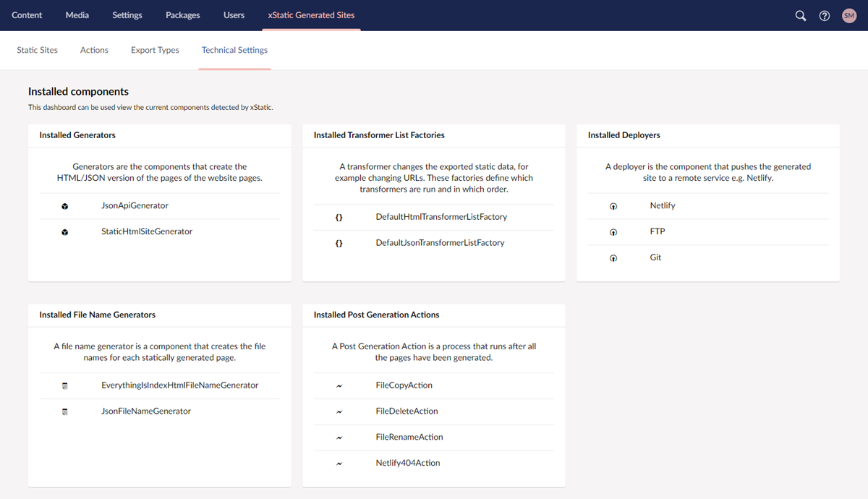The height and width of the screenshot is (499, 868).
Task: Click the help question mark icon
Action: pos(825,15)
